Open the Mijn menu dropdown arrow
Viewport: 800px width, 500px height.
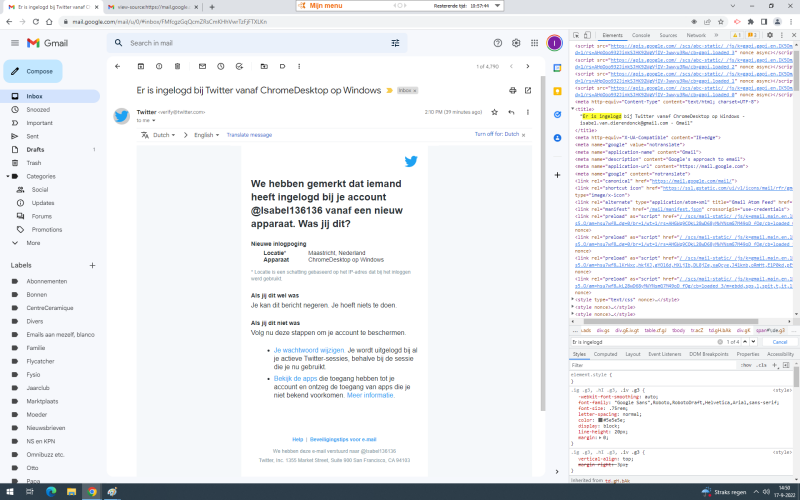pyautogui.click(x=497, y=6)
